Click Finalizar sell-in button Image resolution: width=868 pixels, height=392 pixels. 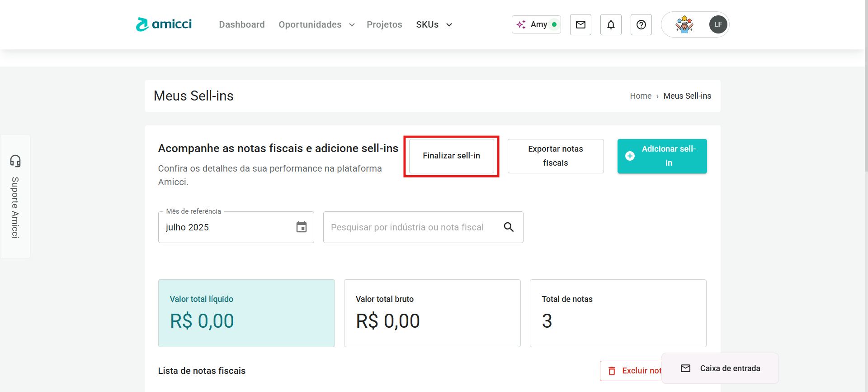451,156
